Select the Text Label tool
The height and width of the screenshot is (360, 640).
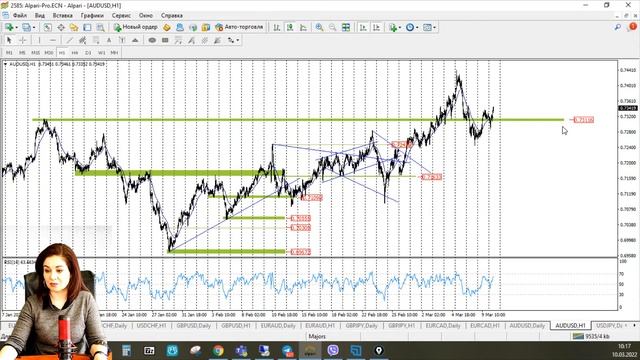109,40
